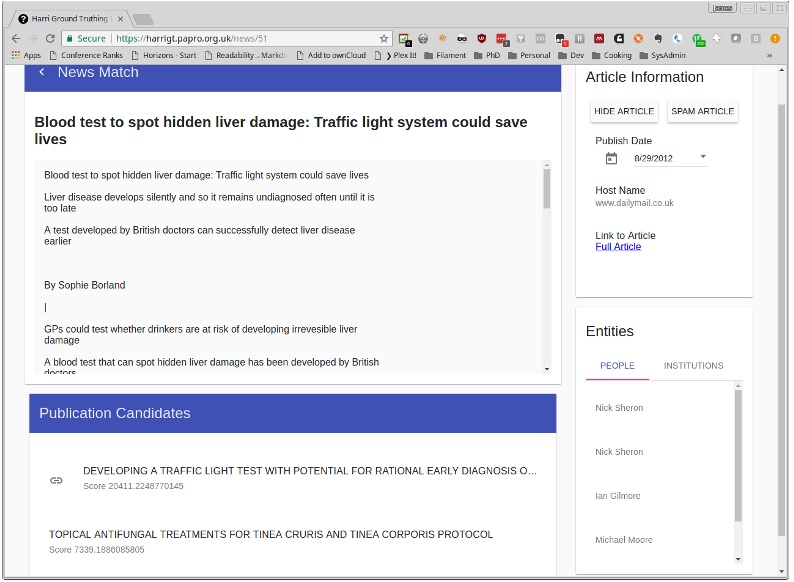Click the browser back arrow
Viewport: 794px width, 582px height.
pos(16,38)
